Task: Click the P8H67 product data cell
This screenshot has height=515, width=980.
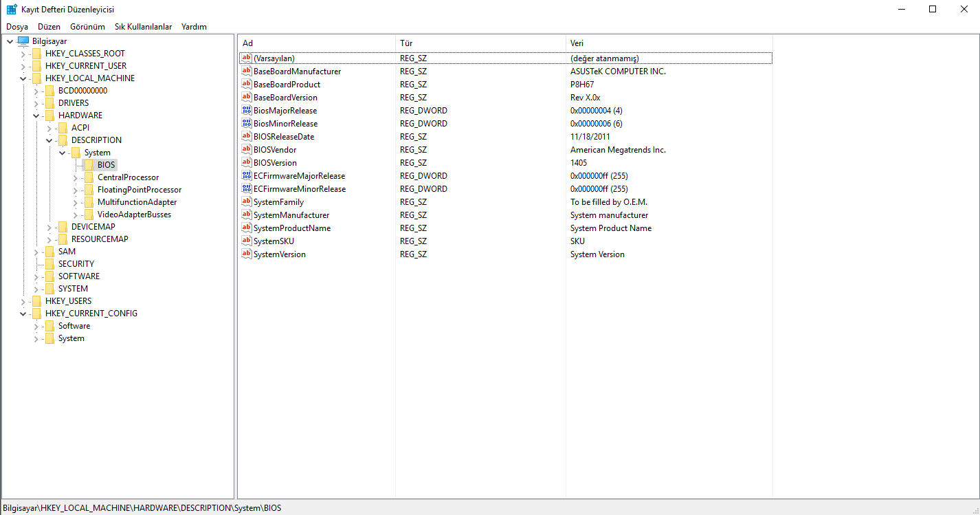Action: 582,85
